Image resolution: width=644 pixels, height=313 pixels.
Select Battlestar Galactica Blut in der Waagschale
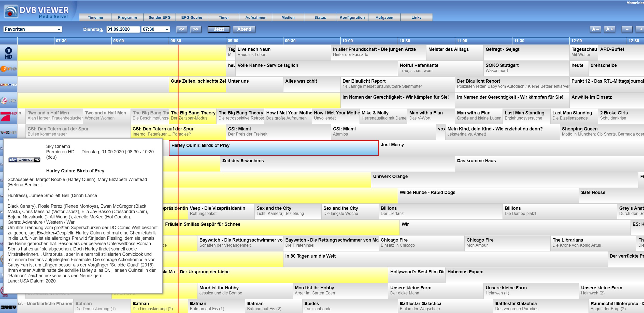coord(445,306)
